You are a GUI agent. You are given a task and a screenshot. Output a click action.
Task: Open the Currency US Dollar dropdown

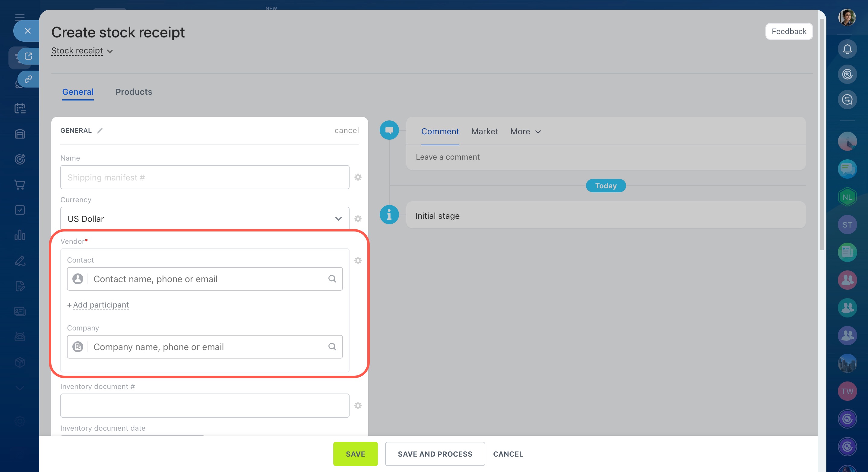point(204,219)
